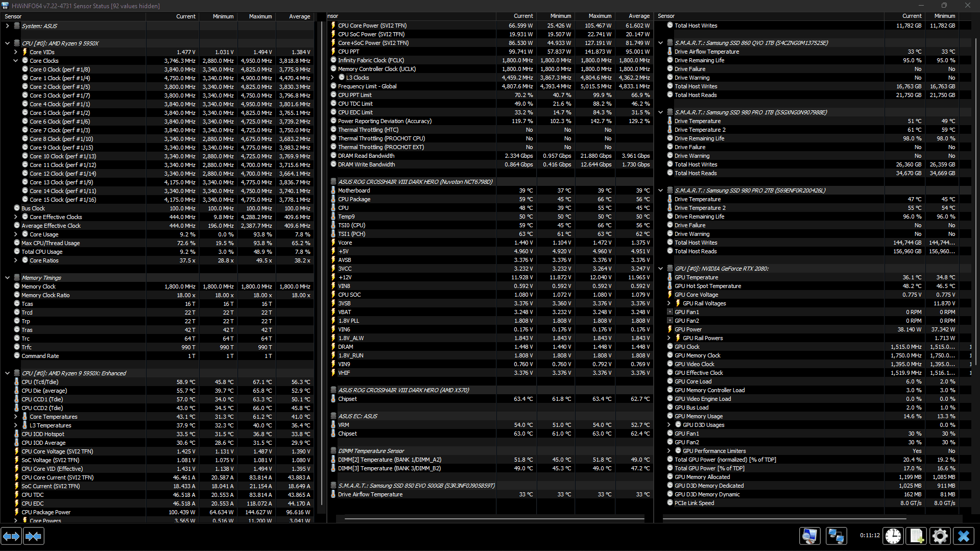Click the thermometer icon beside Chipset under AMD X570
Viewport: 980px width, 551px height.
click(x=333, y=399)
